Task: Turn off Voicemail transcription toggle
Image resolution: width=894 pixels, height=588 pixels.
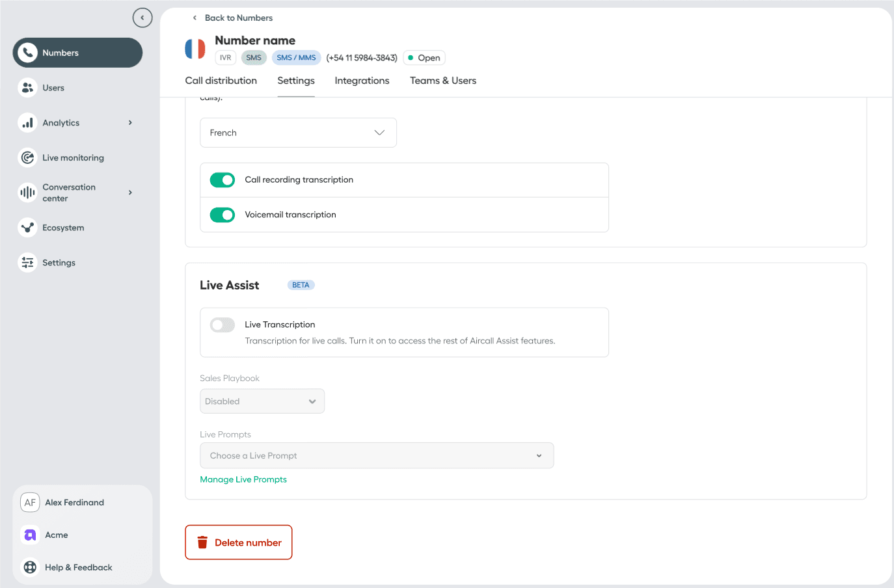Action: [223, 215]
